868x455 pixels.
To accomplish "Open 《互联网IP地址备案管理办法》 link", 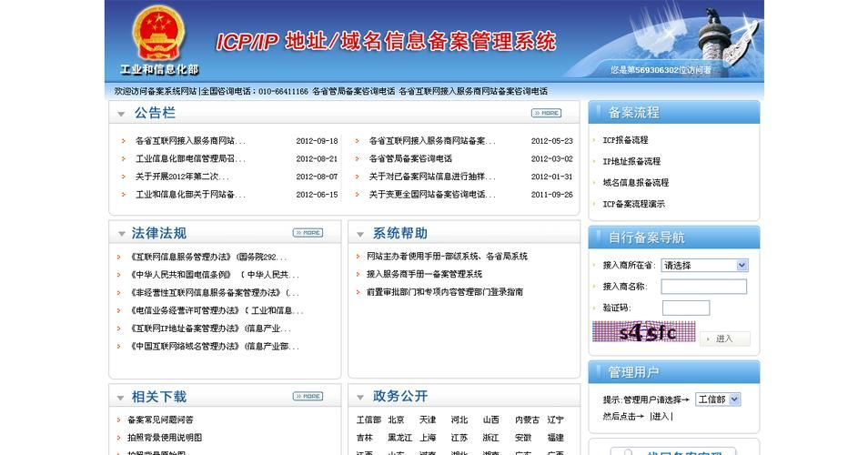I will (x=209, y=329).
